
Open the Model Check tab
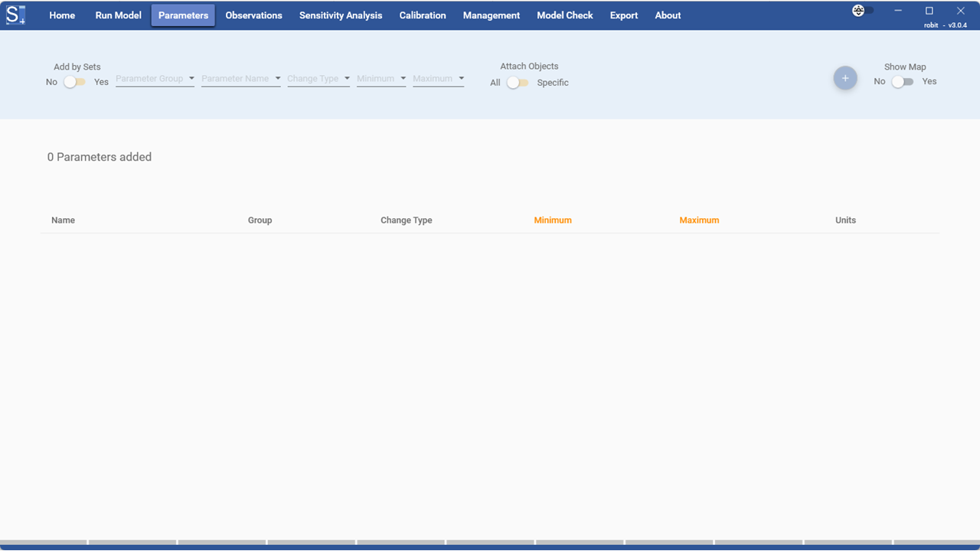[565, 15]
